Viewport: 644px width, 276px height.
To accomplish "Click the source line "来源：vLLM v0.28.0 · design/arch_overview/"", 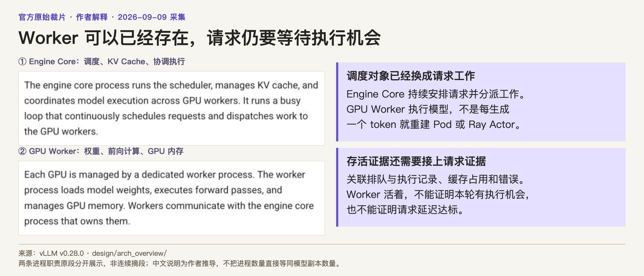I will (93, 253).
